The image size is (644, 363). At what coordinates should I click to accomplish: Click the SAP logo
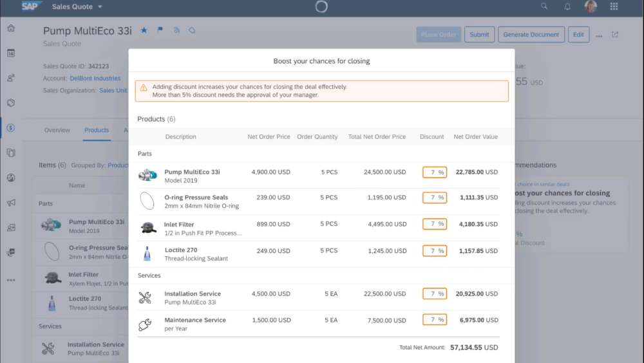click(x=32, y=6)
